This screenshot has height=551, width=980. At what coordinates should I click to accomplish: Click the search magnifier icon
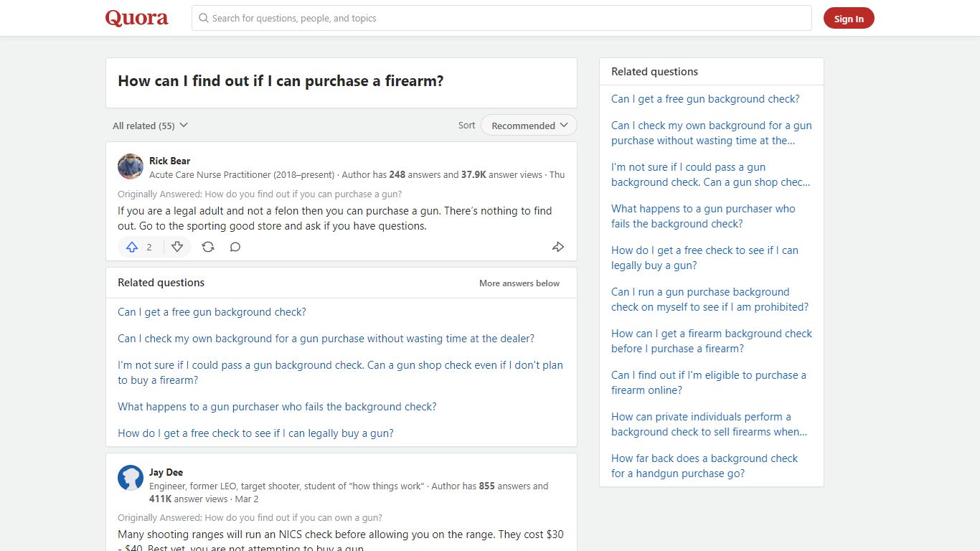coord(204,18)
